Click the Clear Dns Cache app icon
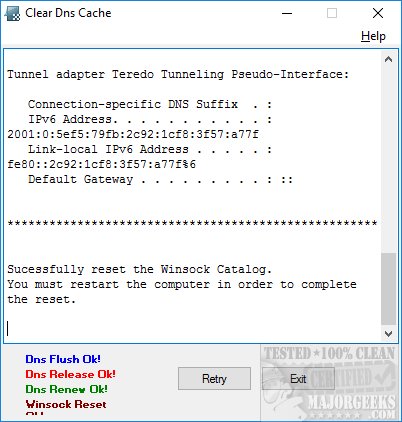This screenshot has height=422, width=402. 12,14
